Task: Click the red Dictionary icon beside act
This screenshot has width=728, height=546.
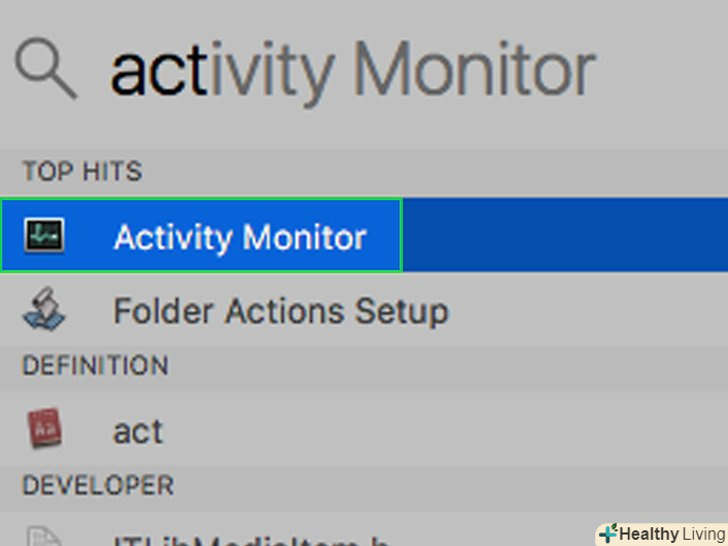Action: [43, 430]
